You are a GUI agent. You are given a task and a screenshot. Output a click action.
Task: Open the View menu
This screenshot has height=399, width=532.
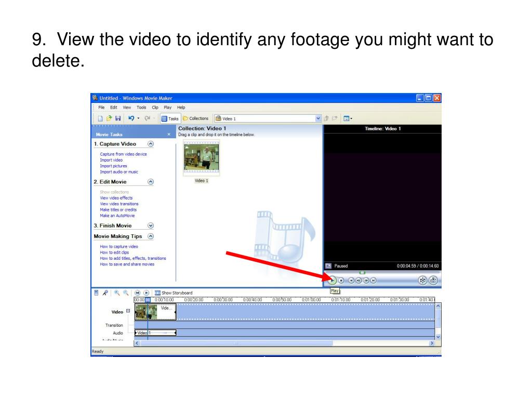[127, 107]
